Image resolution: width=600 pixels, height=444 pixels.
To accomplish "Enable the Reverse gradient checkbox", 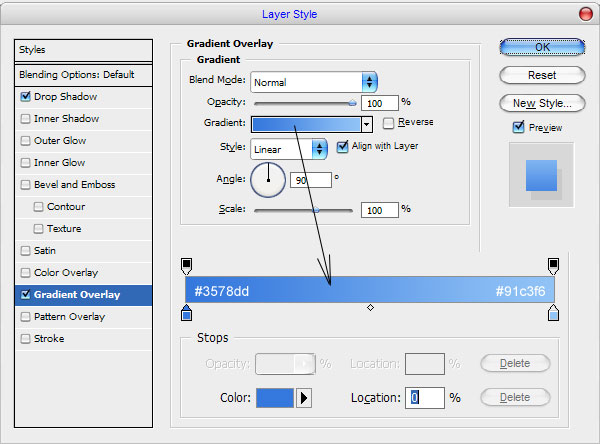I will pyautogui.click(x=388, y=123).
